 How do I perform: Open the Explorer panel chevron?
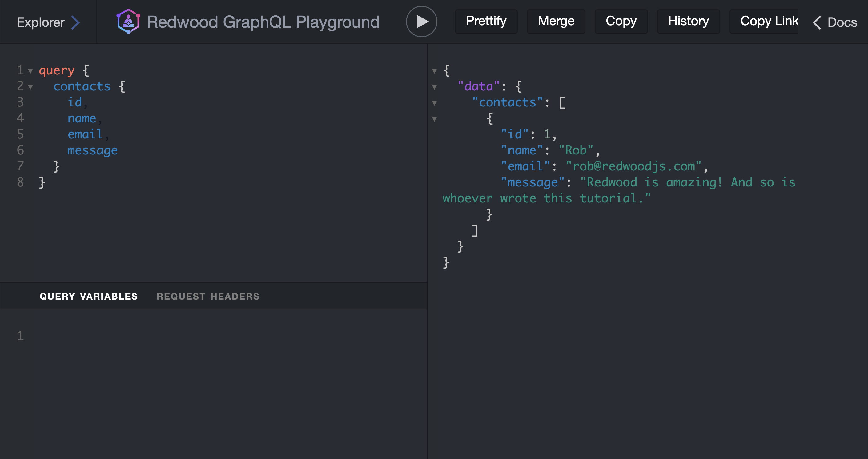pos(76,22)
